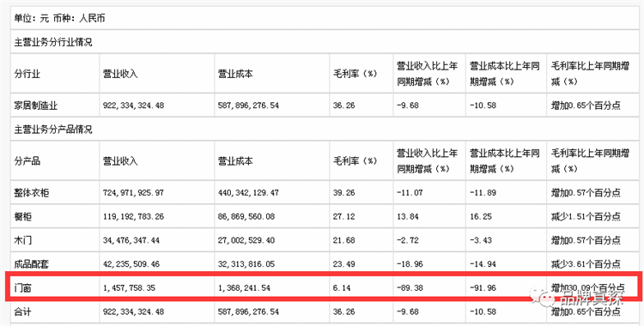
Task: Select the '家居制造业' row label
Action: tap(36, 106)
